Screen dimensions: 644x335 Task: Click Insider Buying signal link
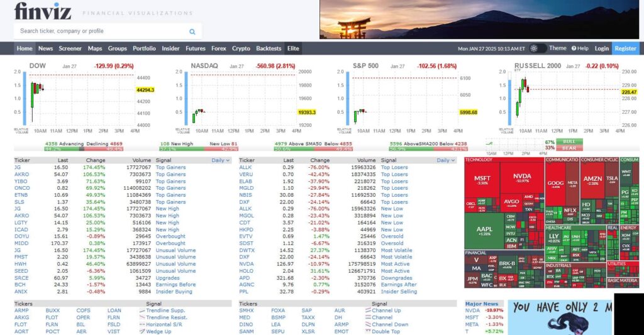174,292
